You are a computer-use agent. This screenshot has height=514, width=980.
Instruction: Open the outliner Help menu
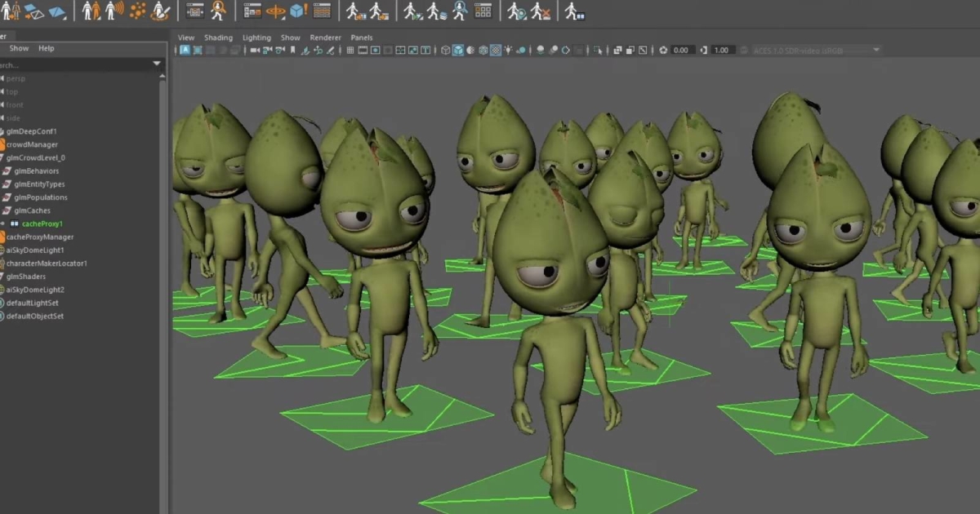tap(47, 48)
